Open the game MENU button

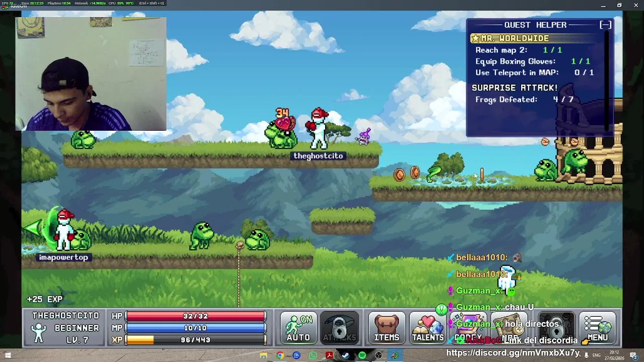(x=597, y=328)
